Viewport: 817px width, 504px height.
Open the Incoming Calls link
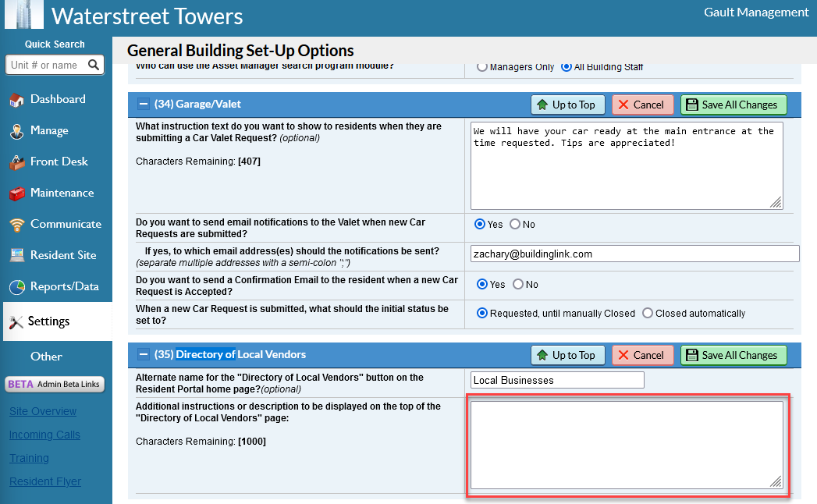click(x=44, y=435)
